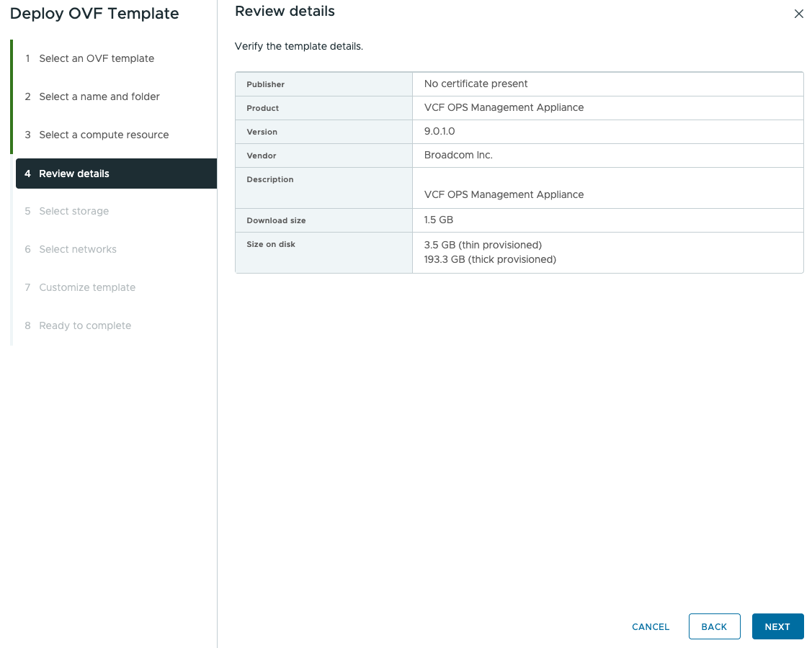The width and height of the screenshot is (812, 648).
Task: Click the vendor value Broadcom Inc.
Action: click(458, 155)
